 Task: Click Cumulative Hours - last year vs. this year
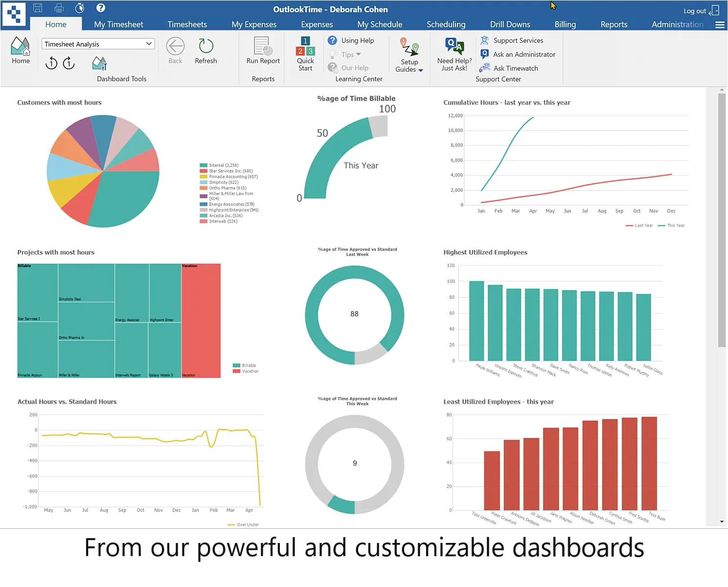507,103
